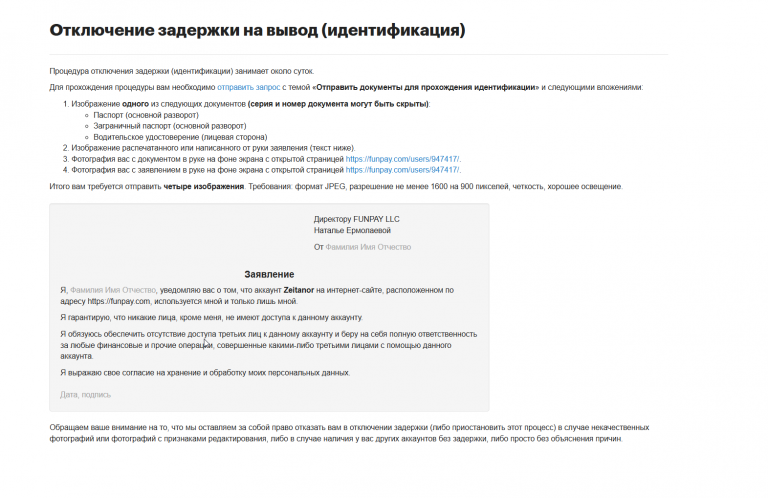Click bold 'Отправить документы для прохождения идентификации'

coord(426,87)
